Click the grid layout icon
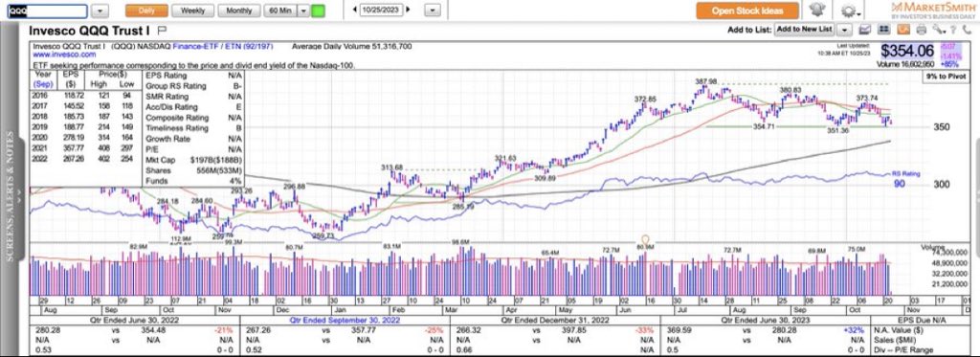 click(x=883, y=30)
